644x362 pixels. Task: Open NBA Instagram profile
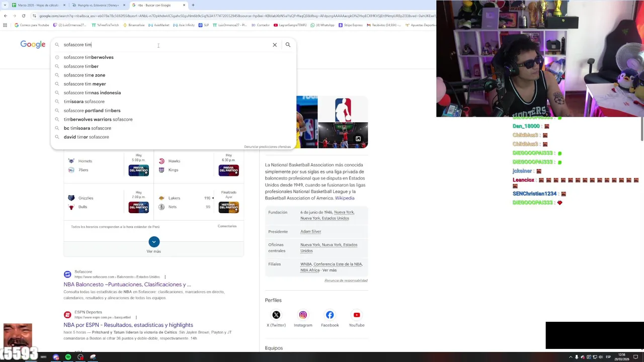click(x=303, y=315)
